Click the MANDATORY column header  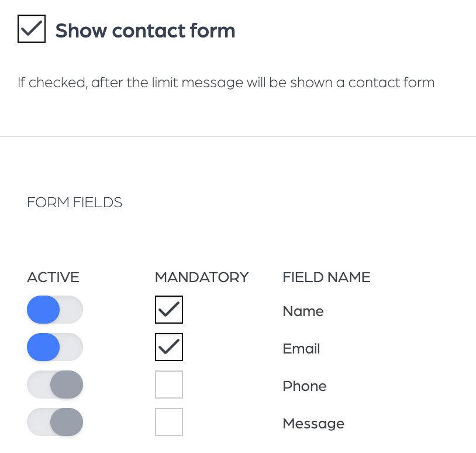point(202,277)
